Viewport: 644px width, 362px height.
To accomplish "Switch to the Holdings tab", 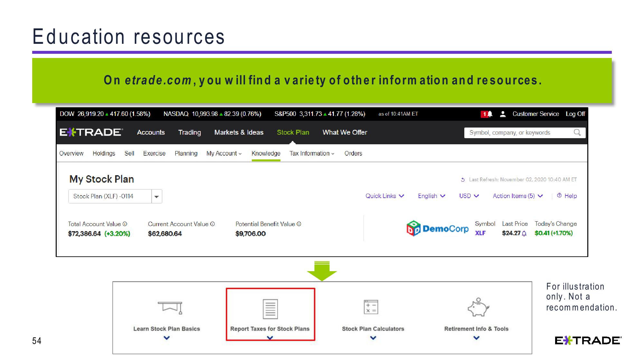I will point(104,154).
